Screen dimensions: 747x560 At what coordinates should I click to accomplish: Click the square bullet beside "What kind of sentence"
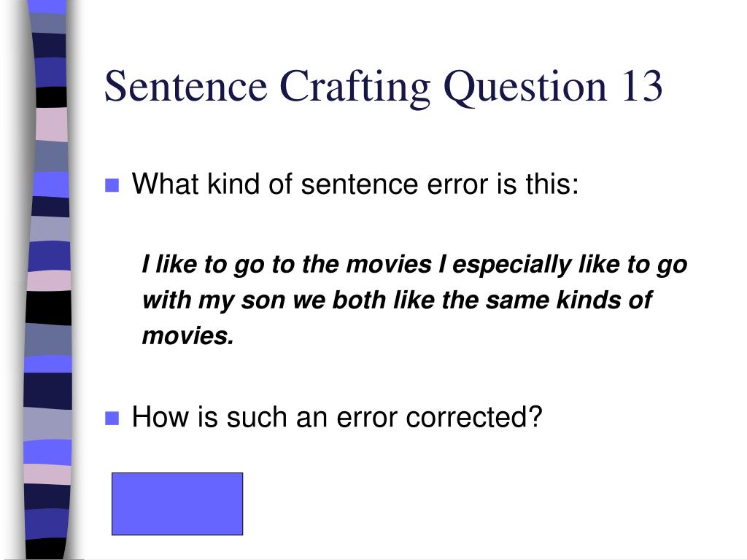pos(112,185)
